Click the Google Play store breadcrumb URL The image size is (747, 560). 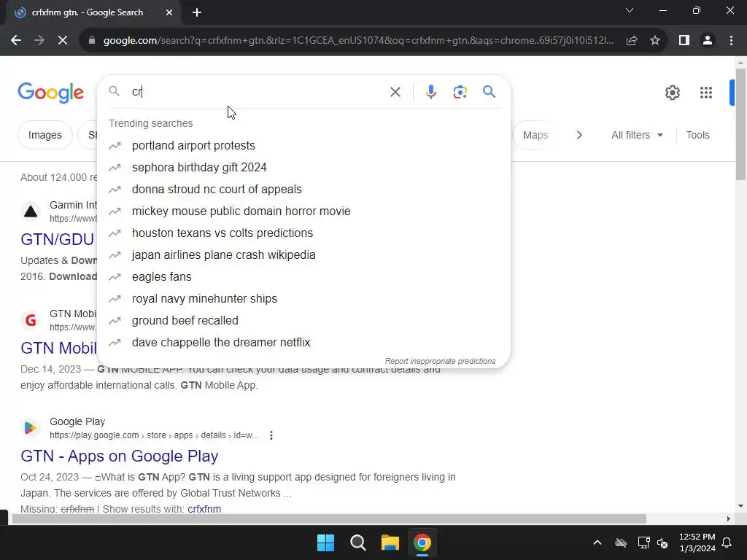pyautogui.click(x=154, y=435)
